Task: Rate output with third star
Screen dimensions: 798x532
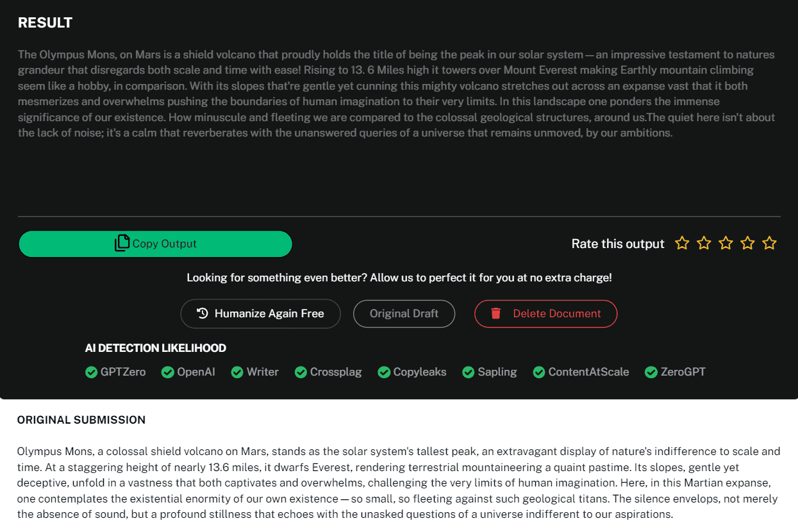Action: [726, 244]
